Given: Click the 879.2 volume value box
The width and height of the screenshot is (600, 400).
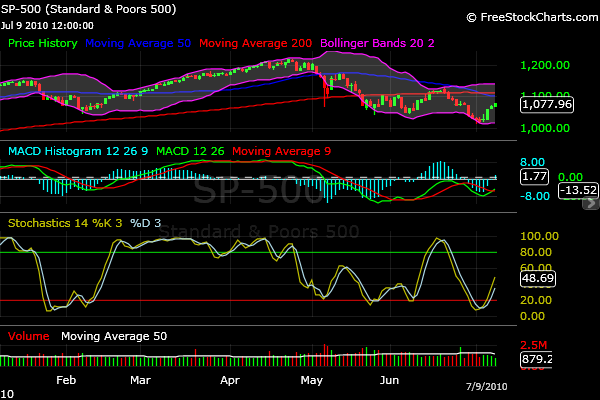Looking at the screenshot, I should click(536, 359).
